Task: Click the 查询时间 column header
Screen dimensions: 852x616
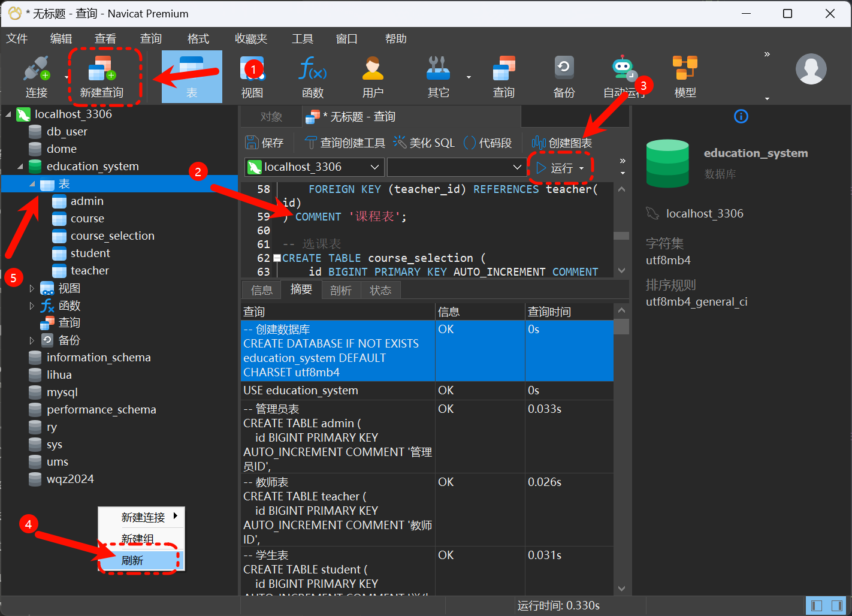Action: 569,312
